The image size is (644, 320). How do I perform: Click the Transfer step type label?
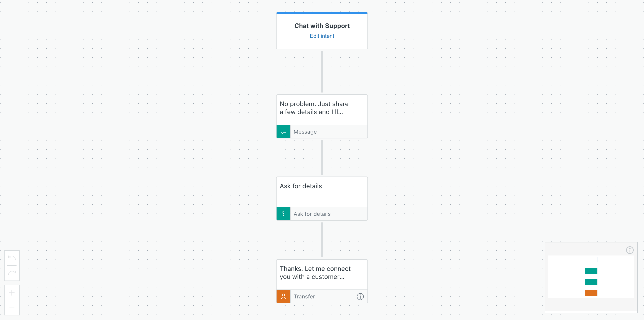point(304,297)
